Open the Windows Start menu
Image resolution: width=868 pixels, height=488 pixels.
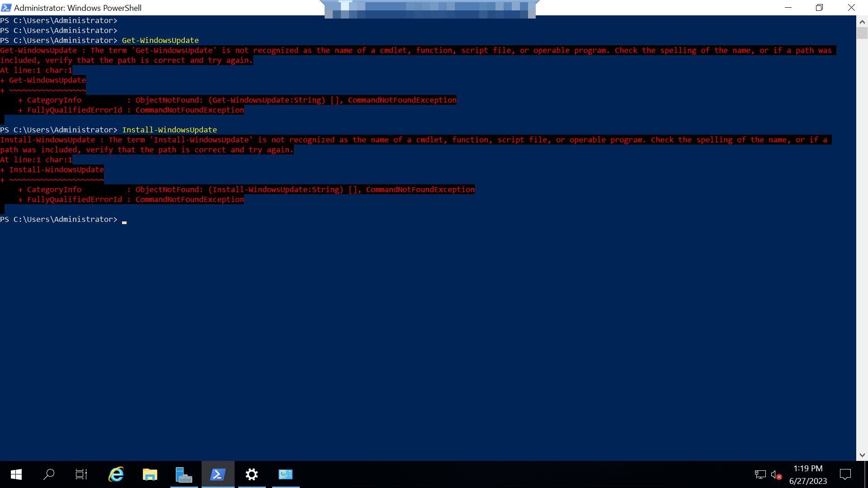16,474
